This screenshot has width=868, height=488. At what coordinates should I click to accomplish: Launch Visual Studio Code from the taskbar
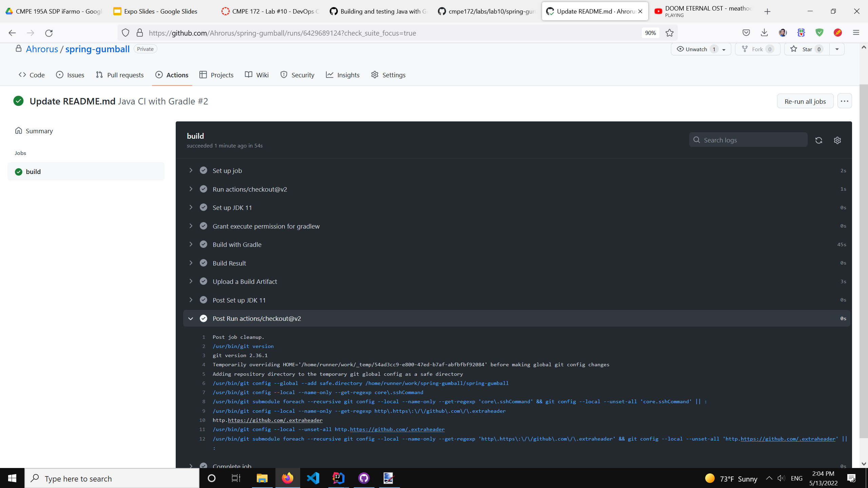click(x=313, y=478)
